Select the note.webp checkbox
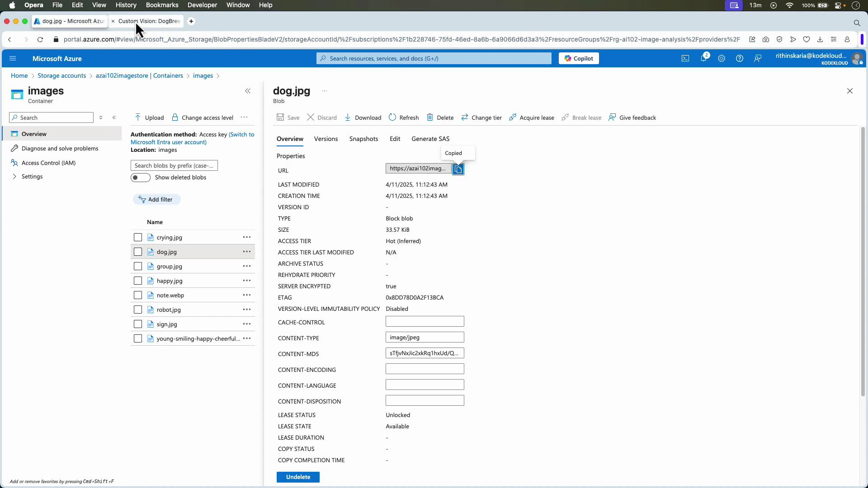Screen dimensions: 868x488 pos(138,295)
